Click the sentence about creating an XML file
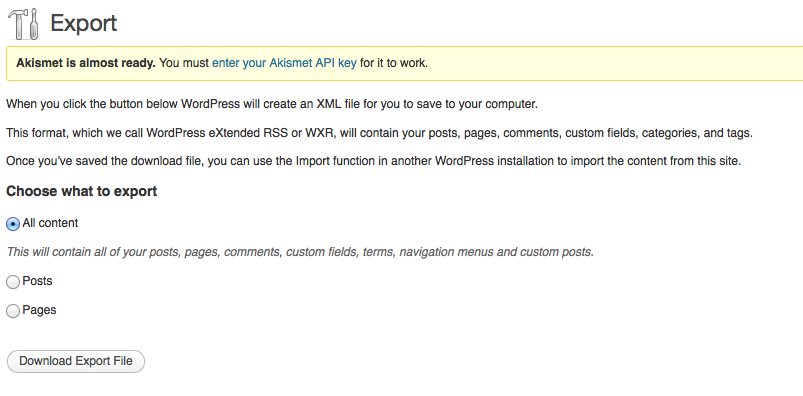This screenshot has width=803, height=396. (x=272, y=104)
